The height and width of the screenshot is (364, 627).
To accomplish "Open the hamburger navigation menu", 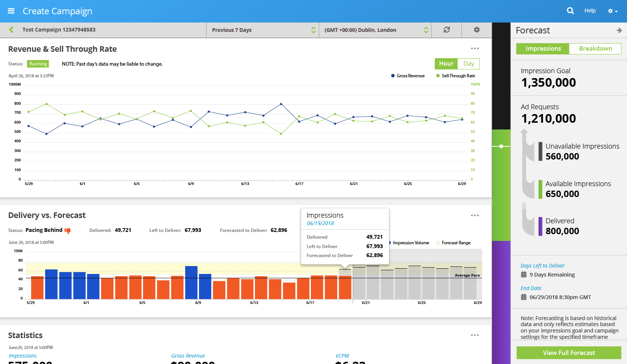I will (11, 11).
